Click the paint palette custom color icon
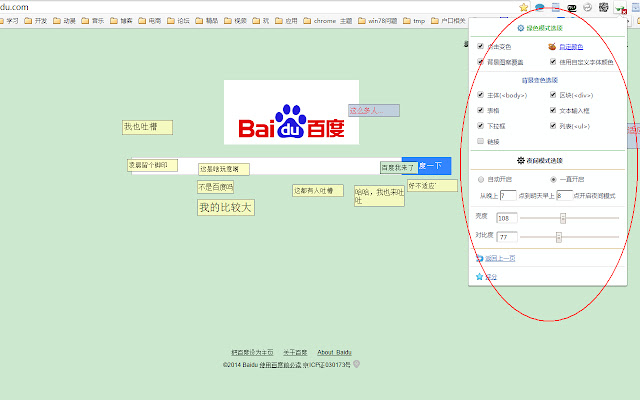The height and width of the screenshot is (400, 640). point(552,47)
